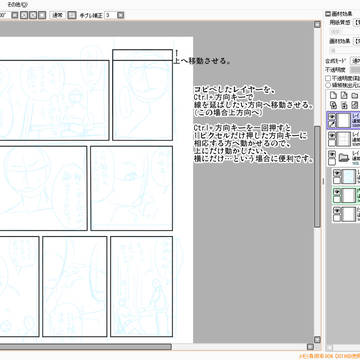Create a new linework layer
The image size is (360, 360).
coord(344,96)
